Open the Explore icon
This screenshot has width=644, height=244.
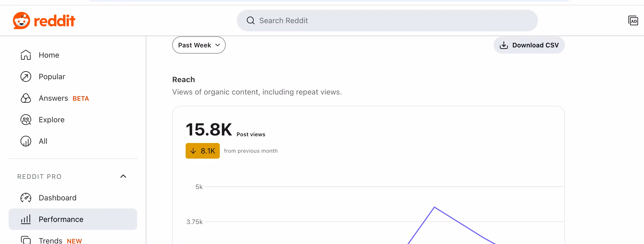[26, 120]
